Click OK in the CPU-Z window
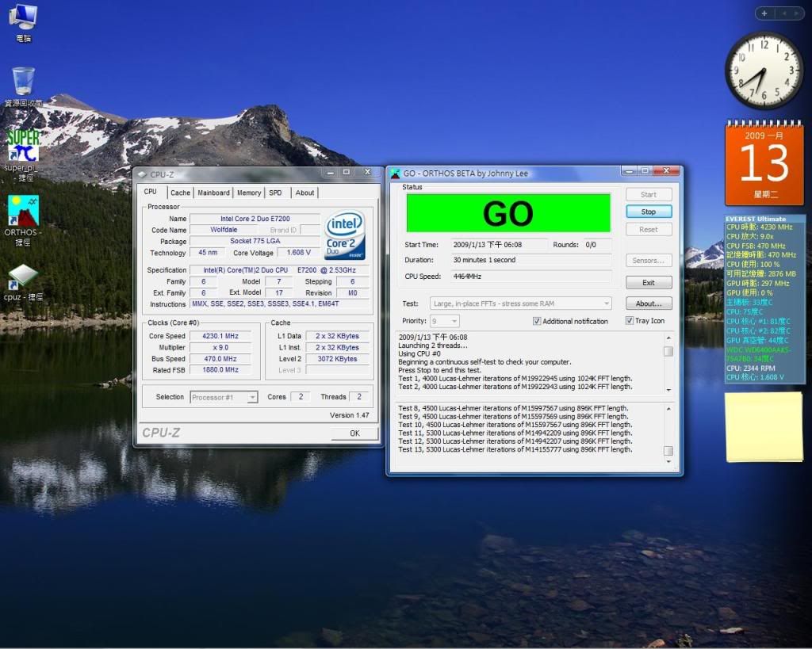The image size is (812, 649). [354, 433]
